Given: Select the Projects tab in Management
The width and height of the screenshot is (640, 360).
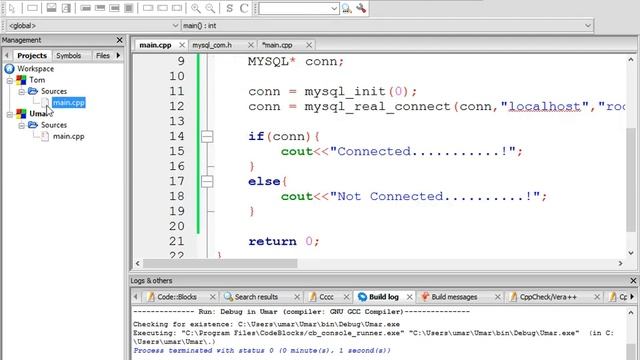Looking at the screenshot, I should (x=32, y=56).
